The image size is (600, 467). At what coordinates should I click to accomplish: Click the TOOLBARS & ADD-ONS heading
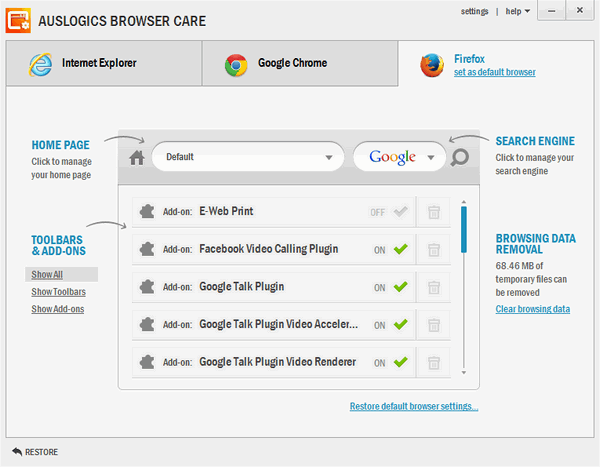pyautogui.click(x=59, y=245)
